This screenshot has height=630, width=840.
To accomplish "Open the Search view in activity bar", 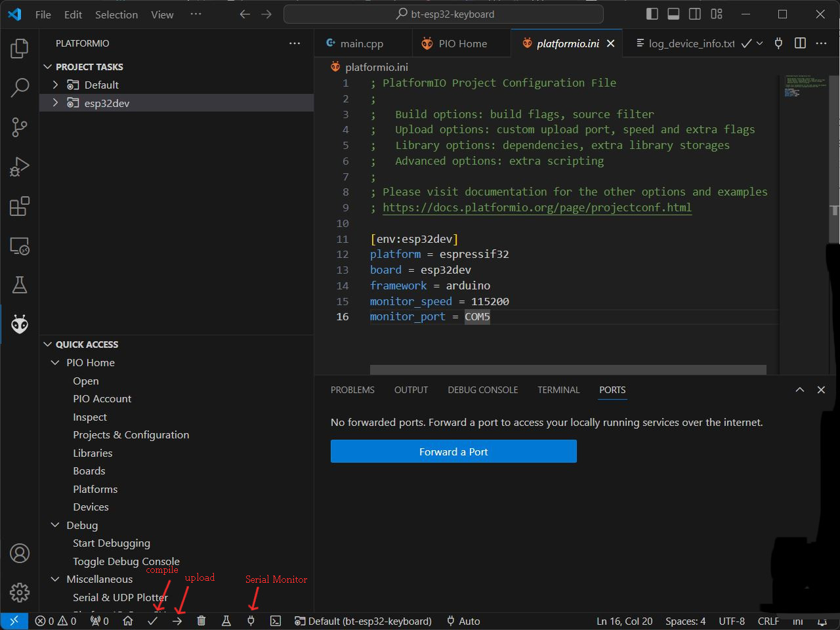I will point(20,87).
